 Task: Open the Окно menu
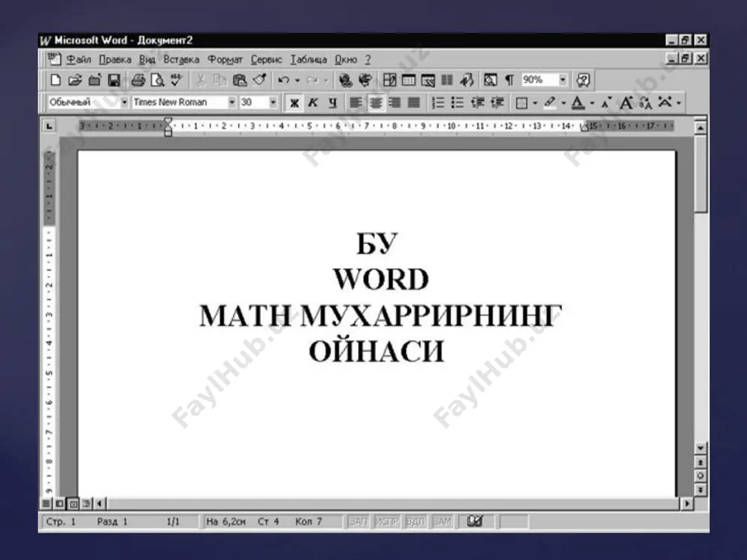(x=346, y=60)
